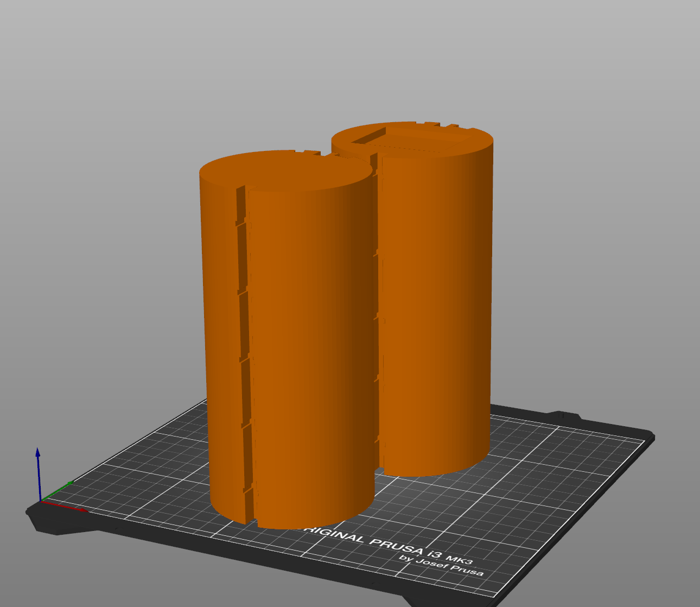
Task: Select the right orange cylinder model
Action: pos(434,299)
